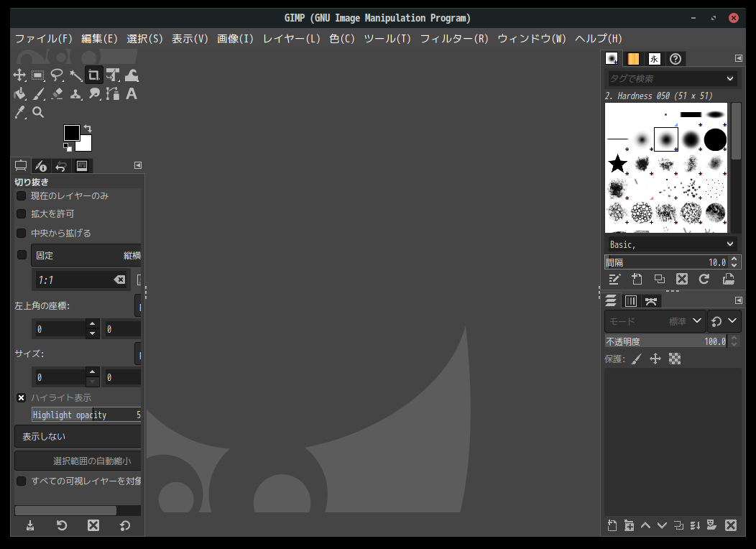Choose the Free Select lasso tool

(x=57, y=75)
